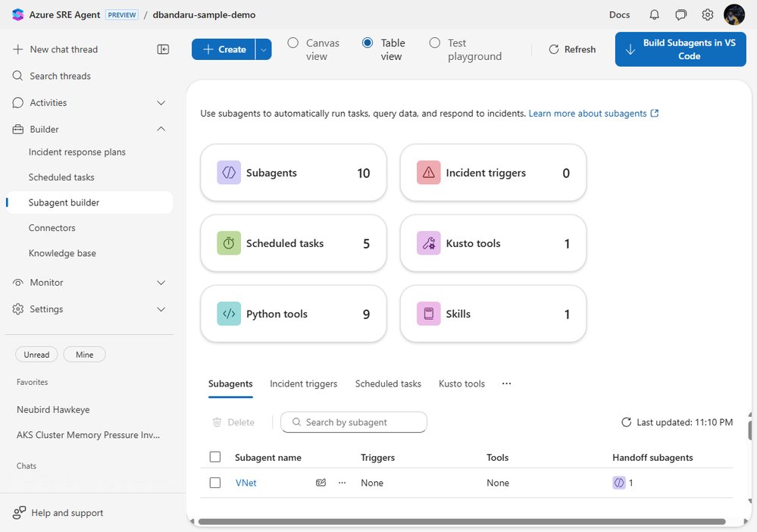Select the checkbox on the VNet row
The width and height of the screenshot is (757, 532).
(215, 482)
